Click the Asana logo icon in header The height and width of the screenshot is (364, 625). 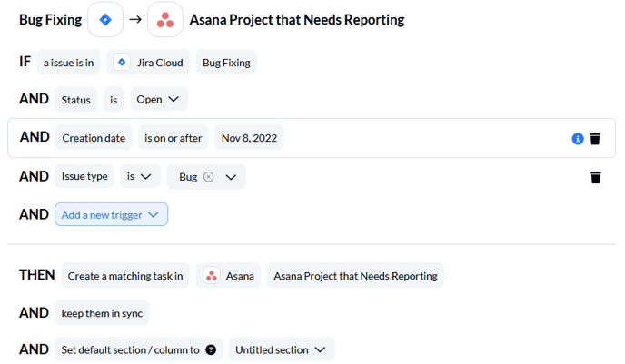pos(165,19)
